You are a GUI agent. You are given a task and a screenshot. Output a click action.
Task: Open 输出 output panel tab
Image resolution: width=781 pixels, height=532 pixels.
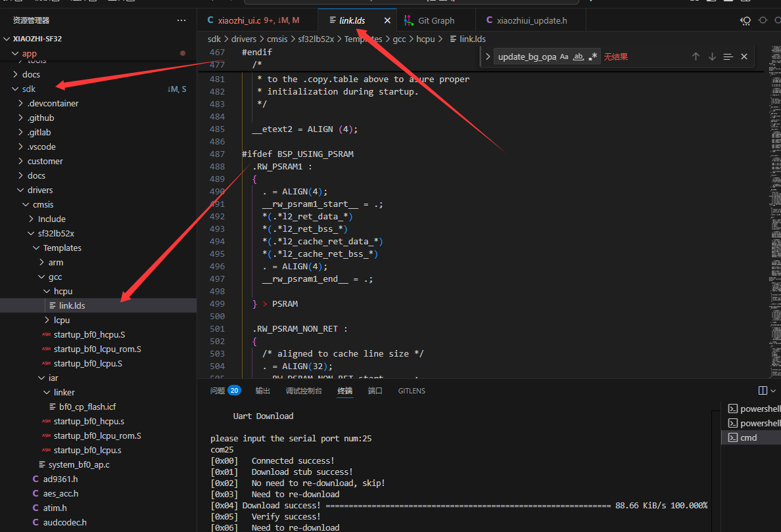(x=262, y=391)
